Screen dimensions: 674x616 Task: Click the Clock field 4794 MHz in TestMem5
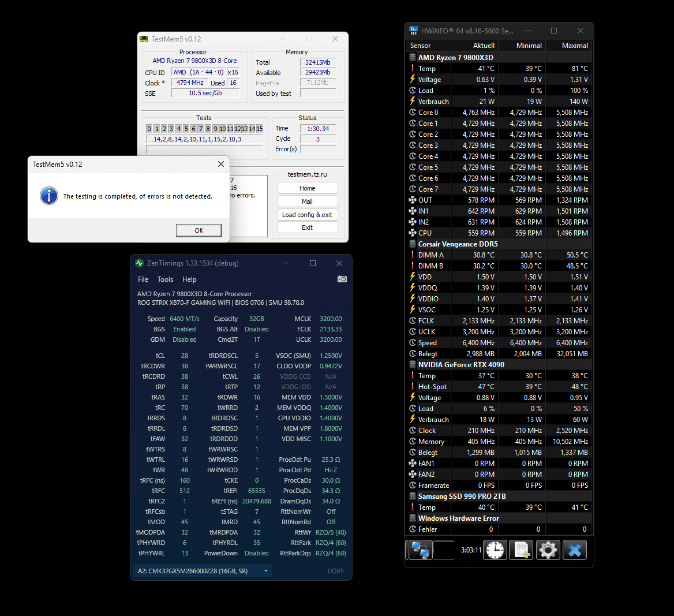[190, 83]
